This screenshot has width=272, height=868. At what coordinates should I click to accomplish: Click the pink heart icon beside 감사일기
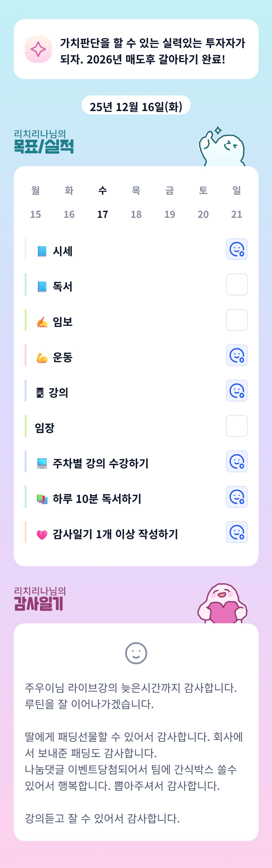point(42,534)
